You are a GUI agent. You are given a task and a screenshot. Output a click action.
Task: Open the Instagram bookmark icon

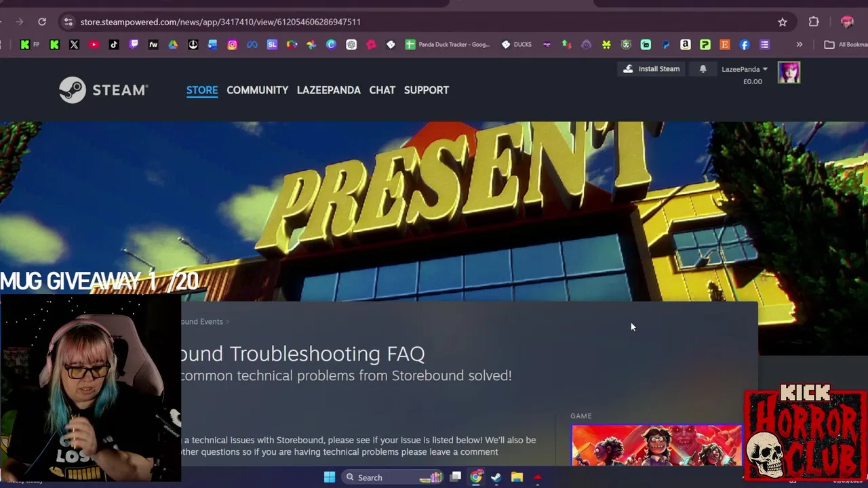(x=233, y=45)
